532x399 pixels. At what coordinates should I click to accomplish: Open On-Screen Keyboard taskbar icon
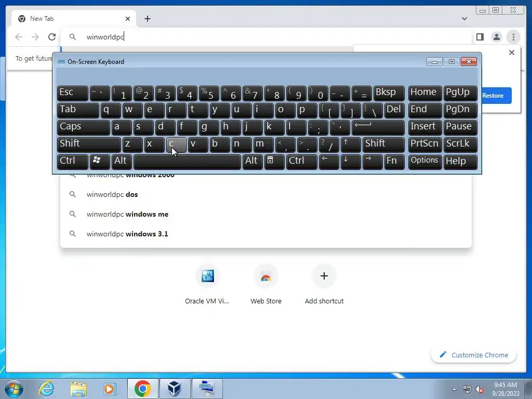pyautogui.click(x=207, y=389)
